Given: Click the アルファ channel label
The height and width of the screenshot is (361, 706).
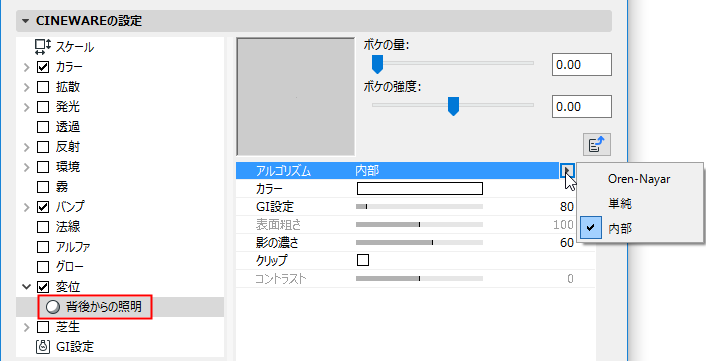Looking at the screenshot, I should point(72,247).
